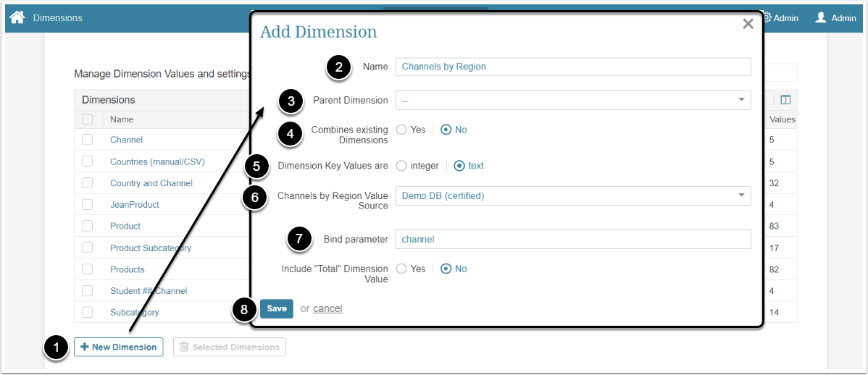Open the Product dimension link

click(125, 226)
